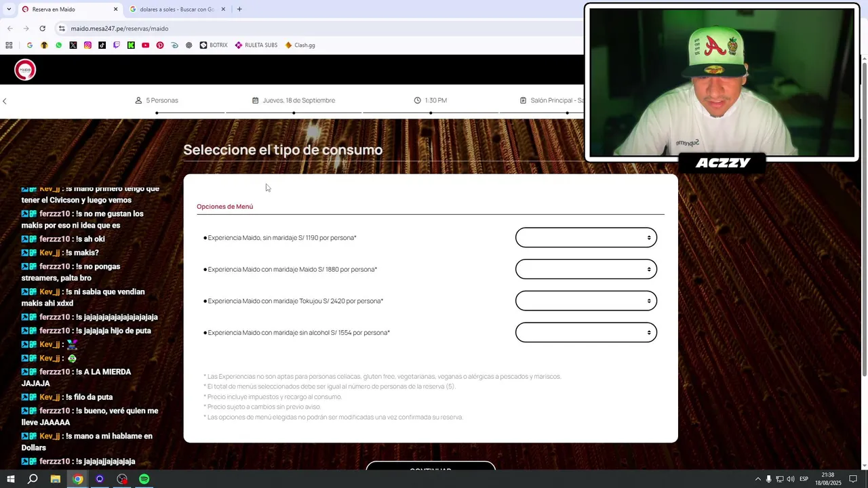Open the Kick bookmark
This screenshot has height=488, width=868.
131,45
